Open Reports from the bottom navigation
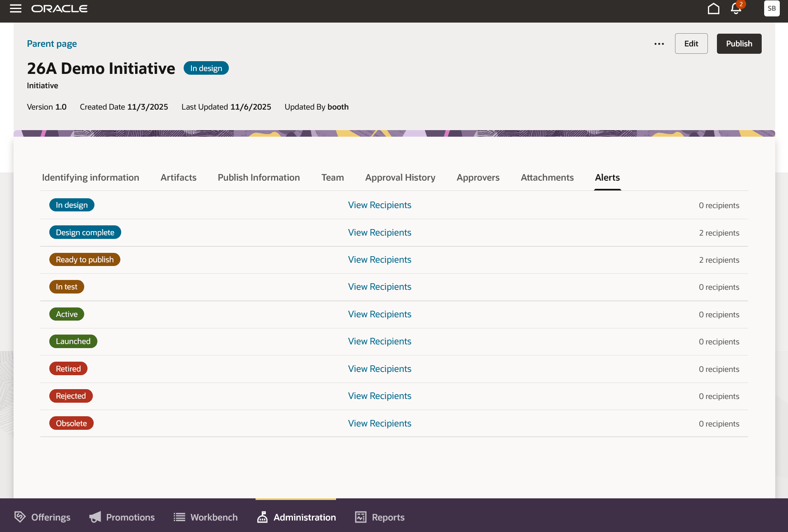Viewport: 788px width, 532px height. pos(379,517)
